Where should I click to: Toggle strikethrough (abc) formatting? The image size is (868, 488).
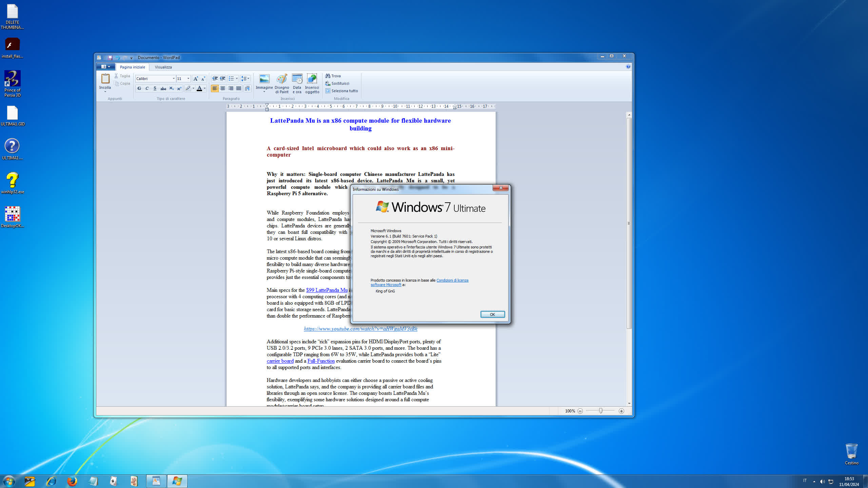[163, 88]
